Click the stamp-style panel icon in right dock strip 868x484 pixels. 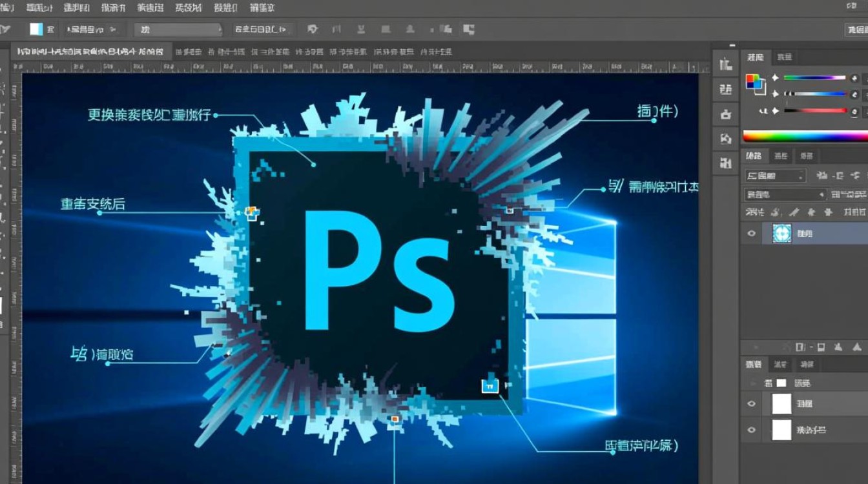[725, 113]
